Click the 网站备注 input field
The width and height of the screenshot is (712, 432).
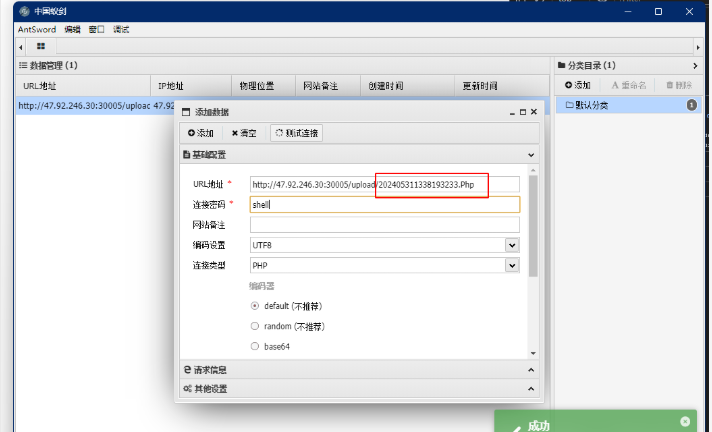click(x=385, y=225)
